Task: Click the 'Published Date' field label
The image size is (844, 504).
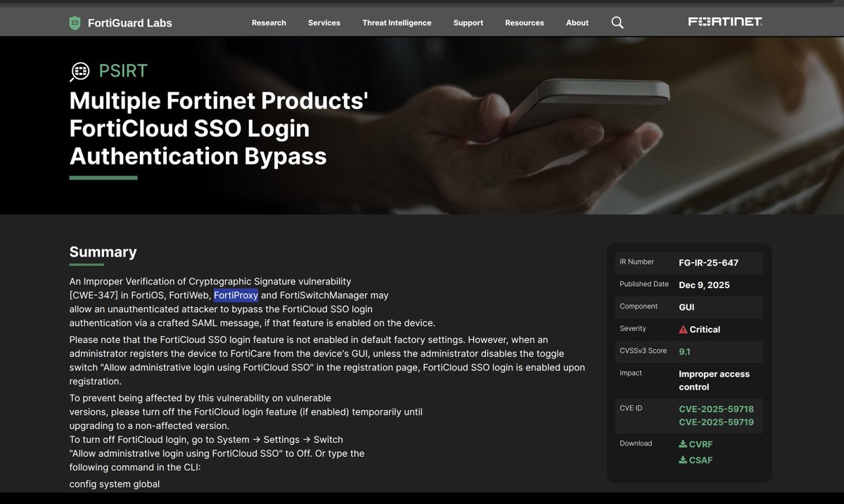Action: click(x=644, y=284)
